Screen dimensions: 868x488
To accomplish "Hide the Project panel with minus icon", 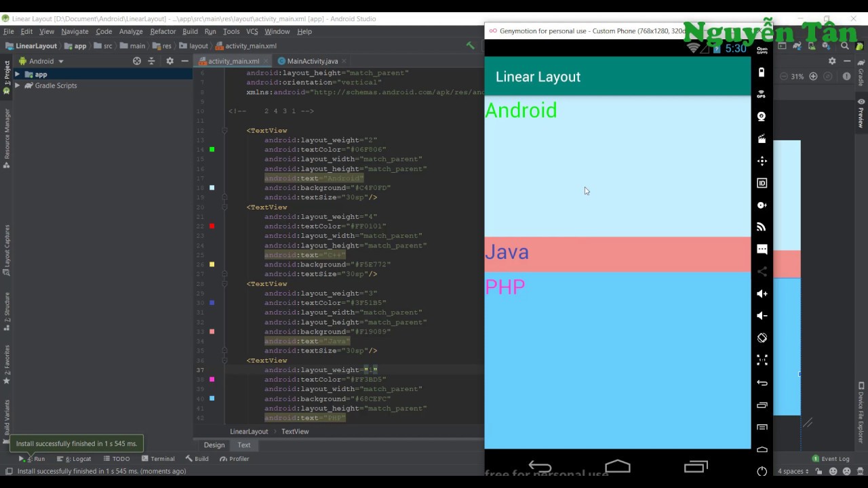I will pyautogui.click(x=184, y=61).
